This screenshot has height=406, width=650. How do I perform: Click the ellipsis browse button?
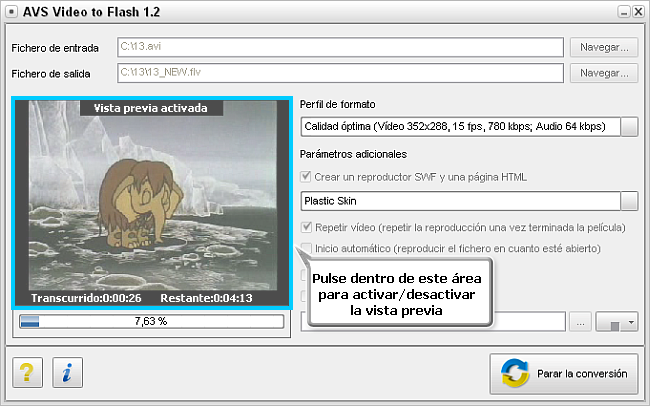coord(580,322)
